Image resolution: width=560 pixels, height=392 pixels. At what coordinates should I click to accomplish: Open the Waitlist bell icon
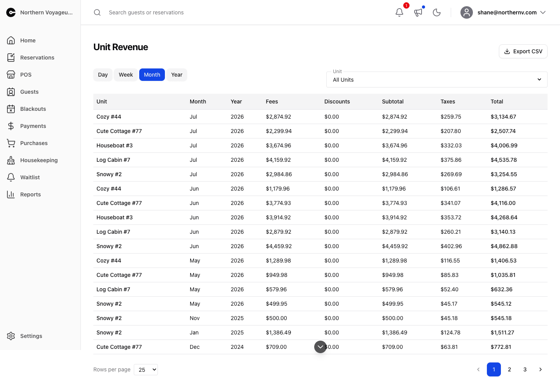11,177
